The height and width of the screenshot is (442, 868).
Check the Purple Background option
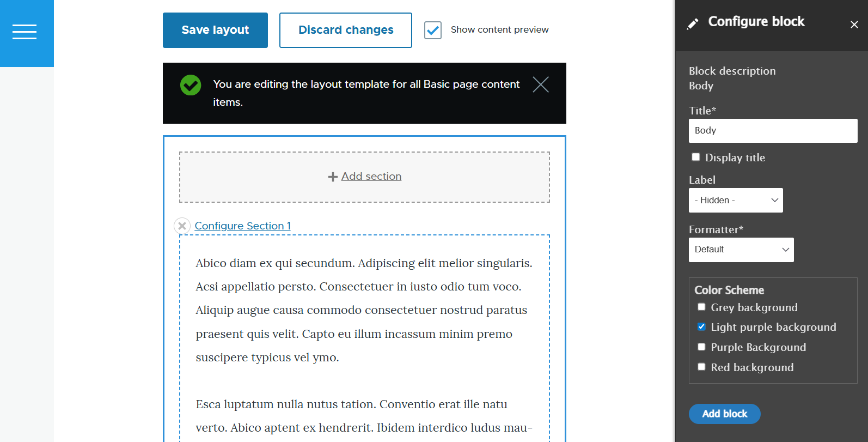coord(701,347)
